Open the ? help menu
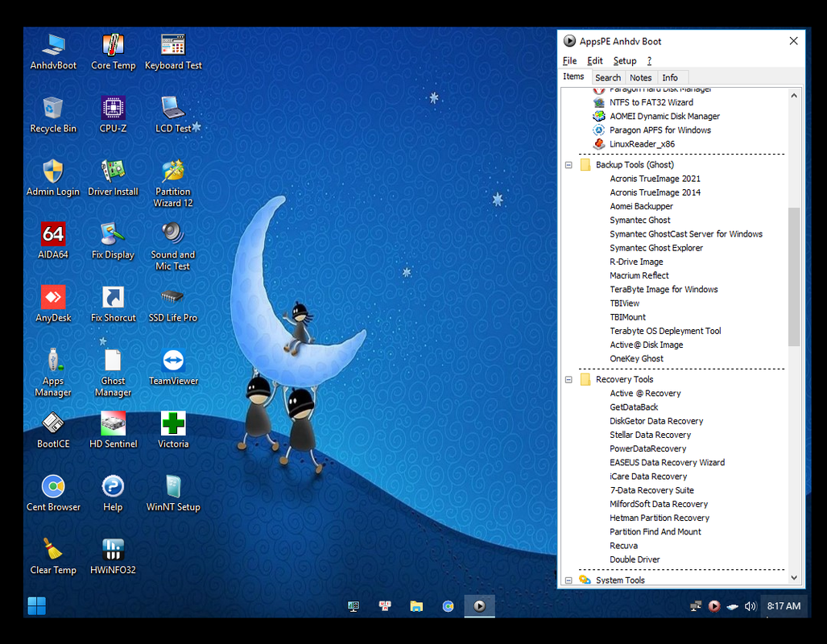Image resolution: width=827 pixels, height=644 pixels. (x=649, y=61)
